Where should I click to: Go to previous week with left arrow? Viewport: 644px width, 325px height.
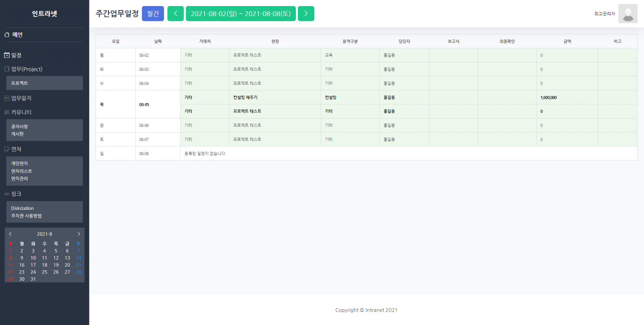[x=175, y=14]
